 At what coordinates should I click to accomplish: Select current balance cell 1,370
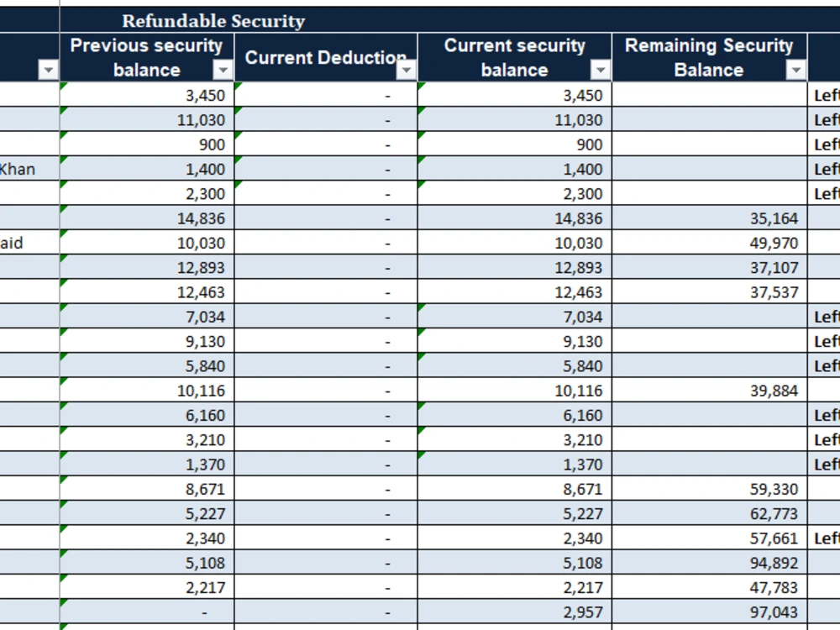point(514,465)
